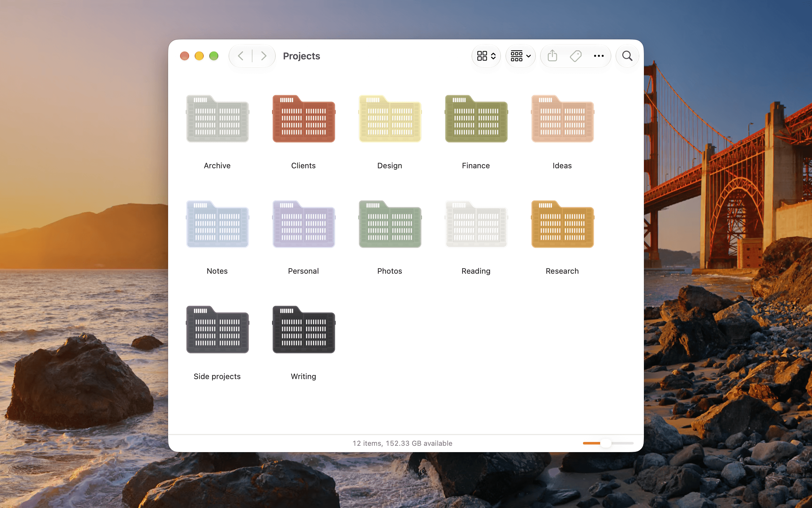Select the lavender Personal folder icon
This screenshot has height=508, width=812.
304,224
